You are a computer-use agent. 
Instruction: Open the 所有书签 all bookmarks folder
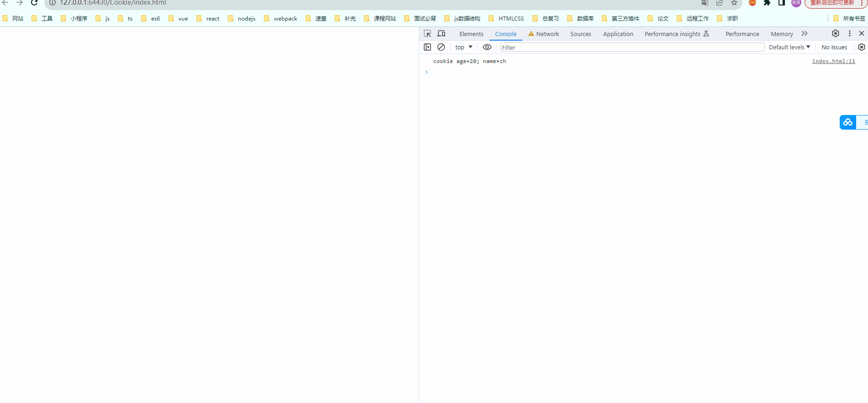[849, 18]
